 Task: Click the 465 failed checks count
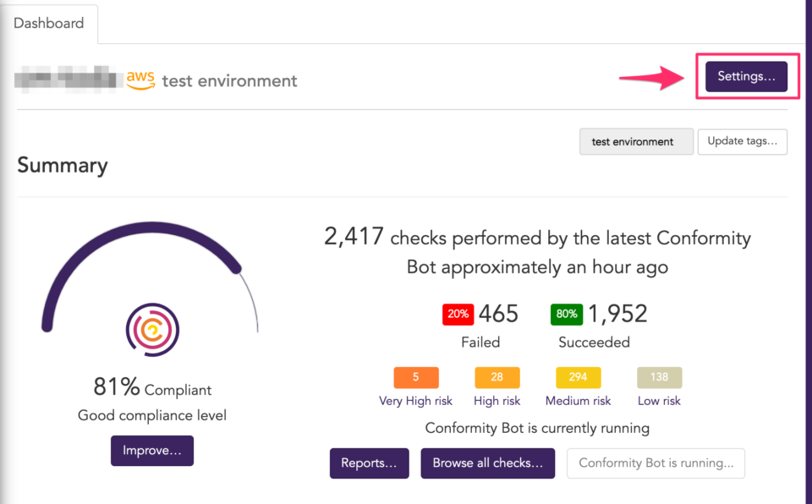pyautogui.click(x=498, y=314)
